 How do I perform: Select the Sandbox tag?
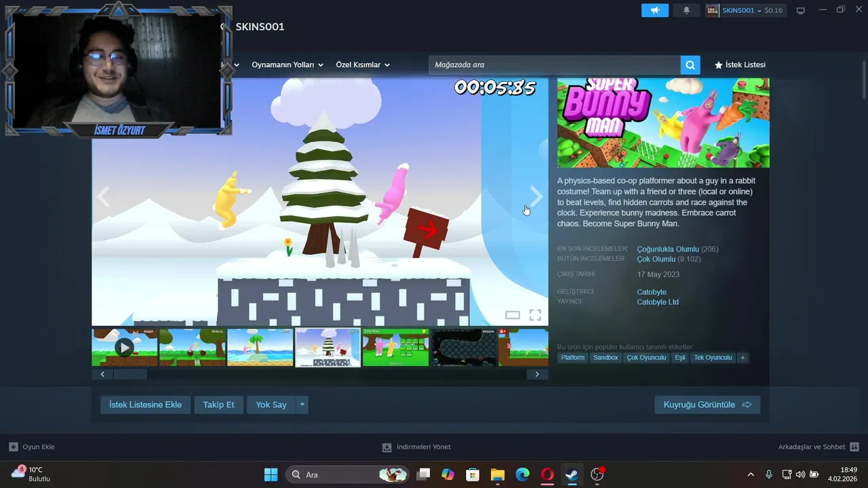606,357
